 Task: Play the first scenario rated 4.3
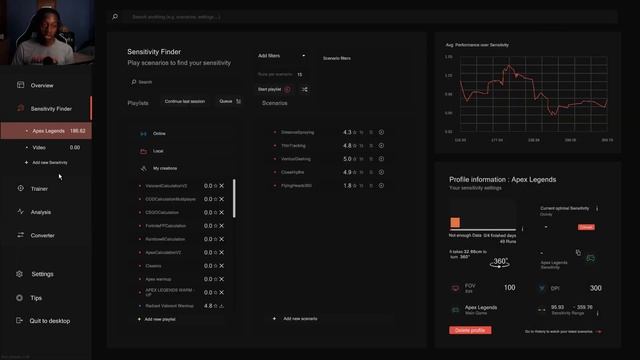[x=381, y=132]
